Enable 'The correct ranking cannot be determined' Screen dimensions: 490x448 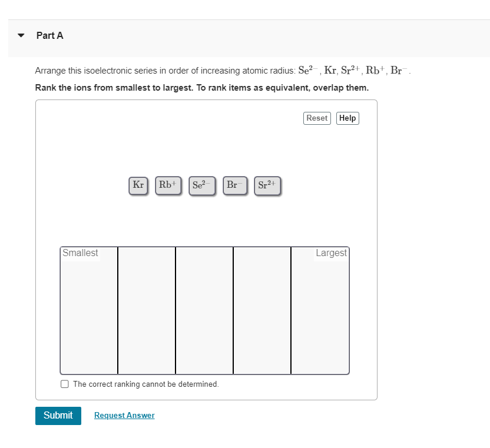click(x=65, y=384)
